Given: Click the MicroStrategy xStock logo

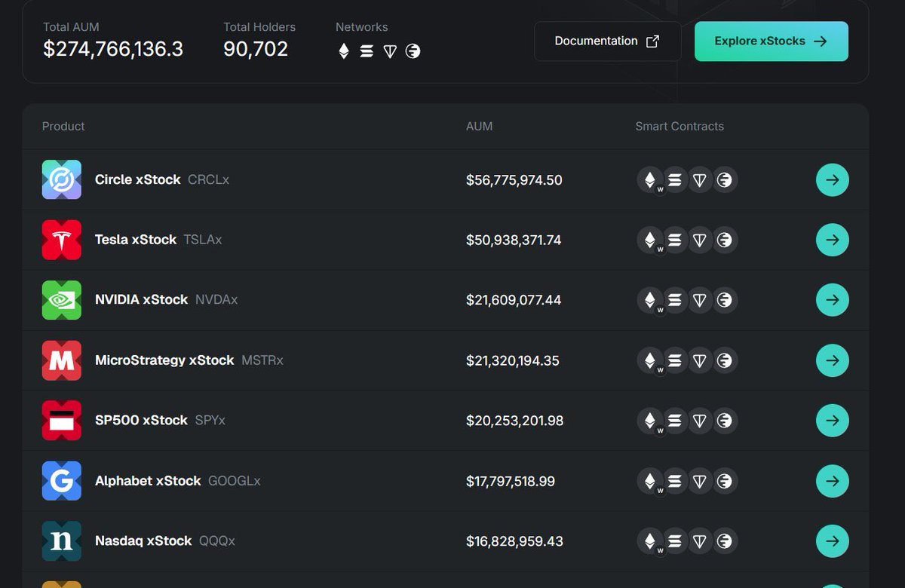Looking at the screenshot, I should (62, 360).
